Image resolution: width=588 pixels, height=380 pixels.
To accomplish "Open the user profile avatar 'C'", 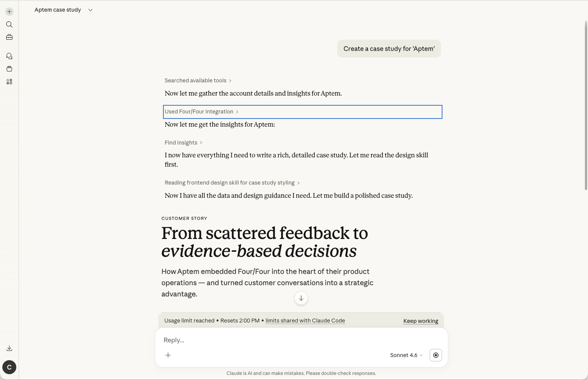I will click(9, 367).
